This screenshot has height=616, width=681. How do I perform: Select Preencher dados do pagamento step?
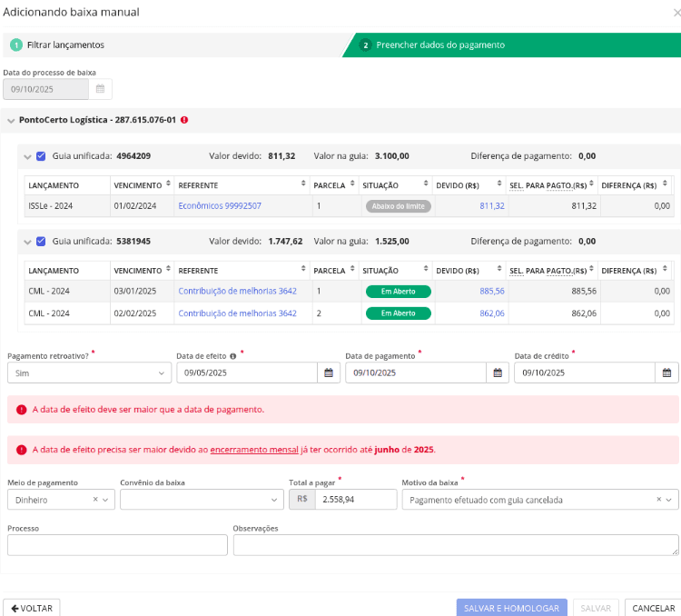pyautogui.click(x=440, y=45)
